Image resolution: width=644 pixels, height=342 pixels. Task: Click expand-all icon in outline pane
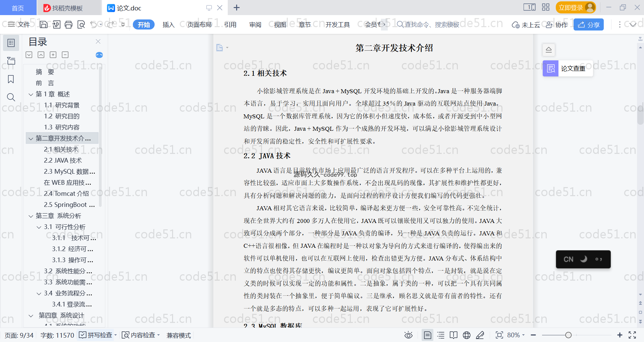(29, 55)
